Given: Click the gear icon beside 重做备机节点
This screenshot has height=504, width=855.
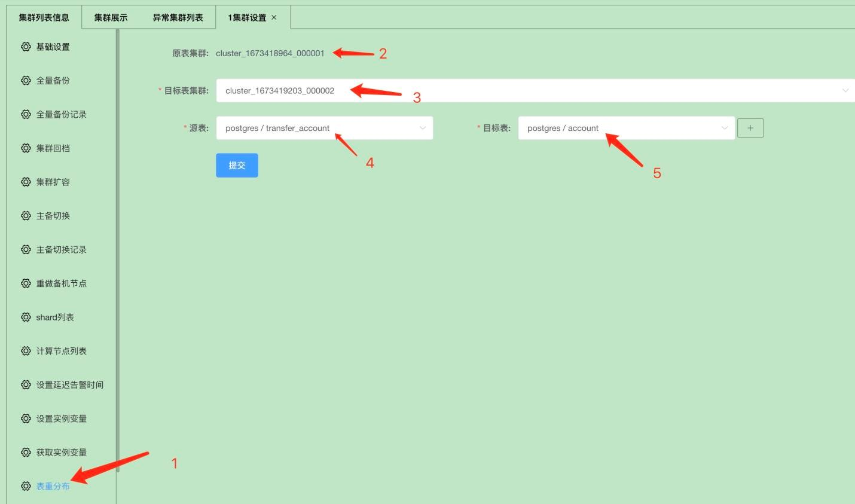Looking at the screenshot, I should coord(26,283).
